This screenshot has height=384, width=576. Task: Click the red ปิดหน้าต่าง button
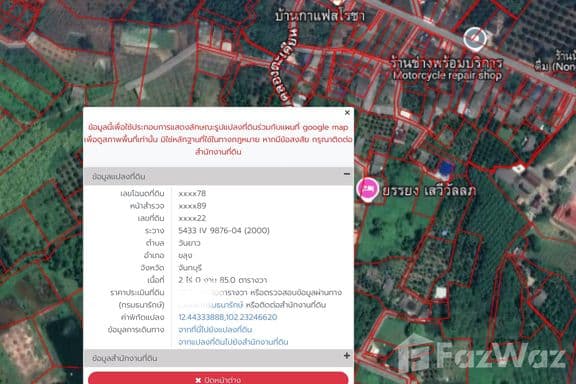(x=218, y=379)
